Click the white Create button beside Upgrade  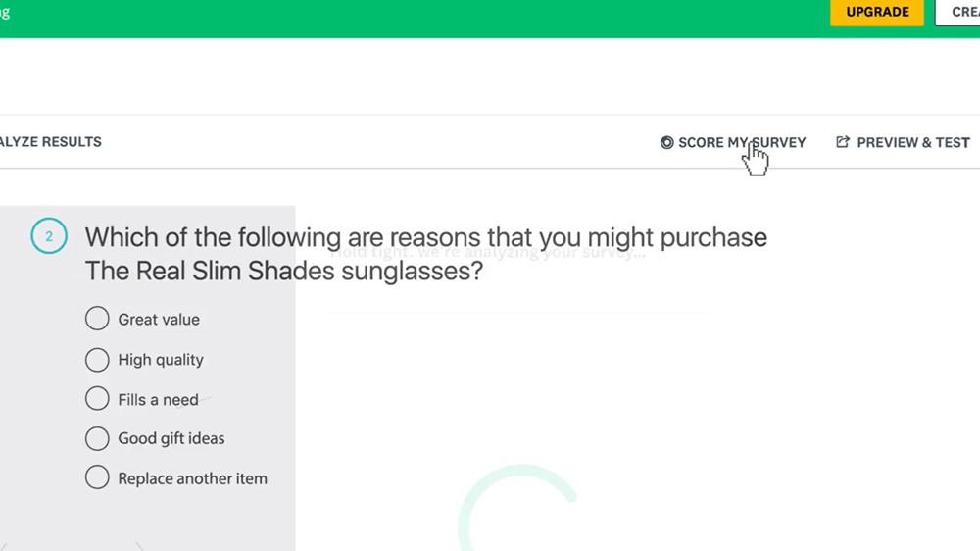(x=962, y=13)
